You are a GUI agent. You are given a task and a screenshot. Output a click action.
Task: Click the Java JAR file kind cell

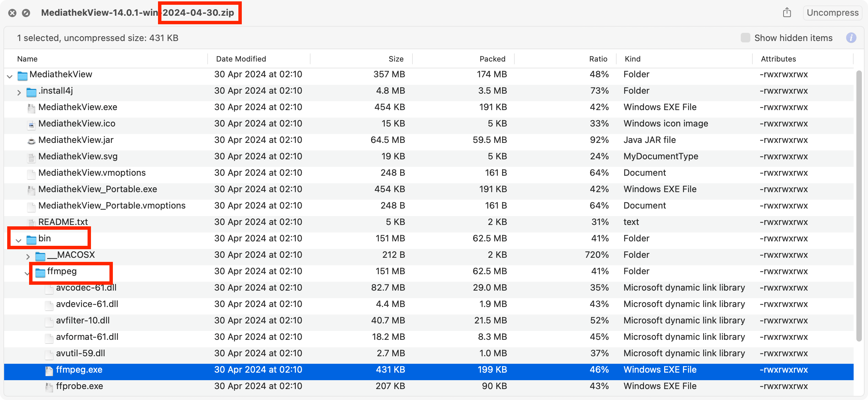click(649, 140)
